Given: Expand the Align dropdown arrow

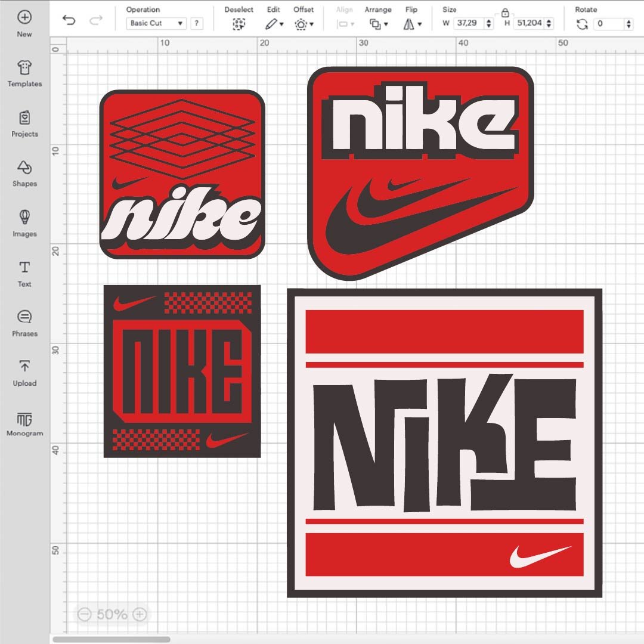Looking at the screenshot, I should point(352,24).
